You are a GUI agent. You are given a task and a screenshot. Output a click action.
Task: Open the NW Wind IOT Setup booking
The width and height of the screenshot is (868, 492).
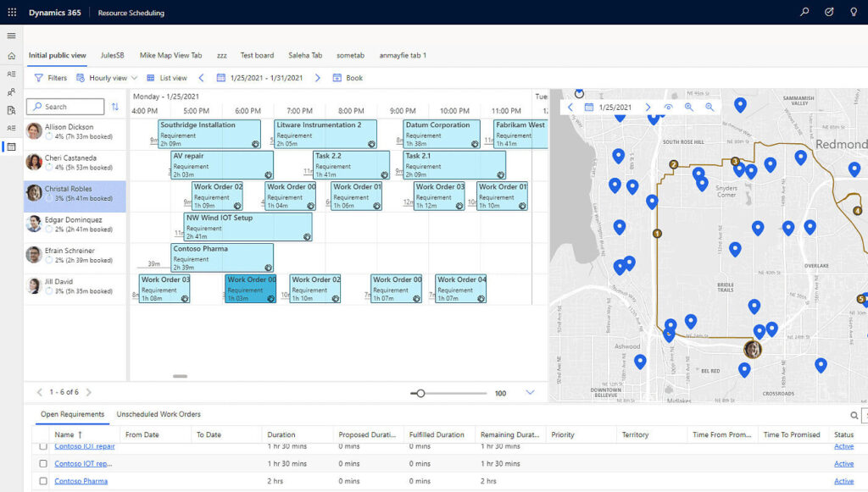[248, 227]
